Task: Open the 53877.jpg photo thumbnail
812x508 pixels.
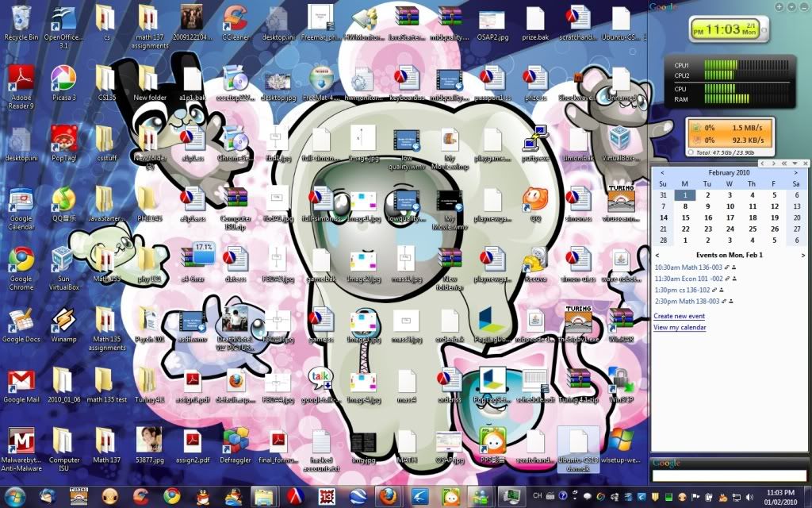Action: click(149, 446)
